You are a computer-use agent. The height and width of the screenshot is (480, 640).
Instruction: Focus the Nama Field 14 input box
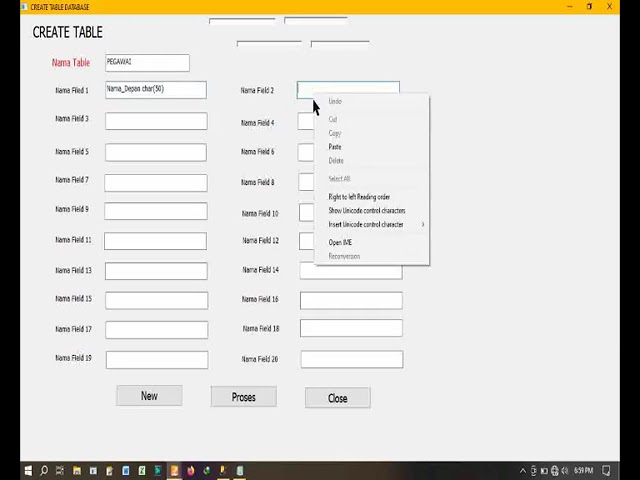[351, 272]
